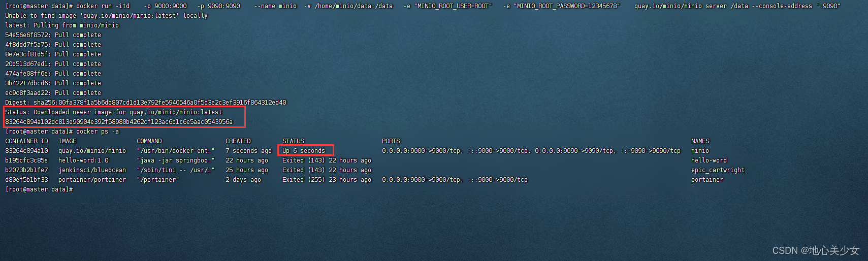Click the '54e56e6f8572: Pull complete' line

(x=53, y=35)
